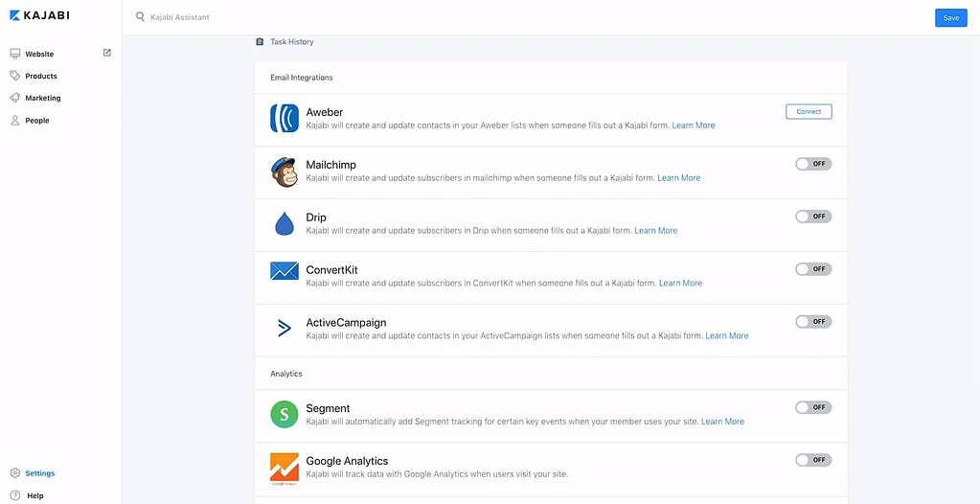The image size is (980, 504).
Task: Click the search magnifier icon
Action: (141, 17)
